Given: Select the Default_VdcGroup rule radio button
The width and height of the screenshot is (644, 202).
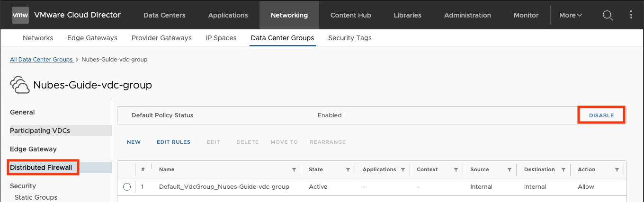Looking at the screenshot, I should (126, 187).
